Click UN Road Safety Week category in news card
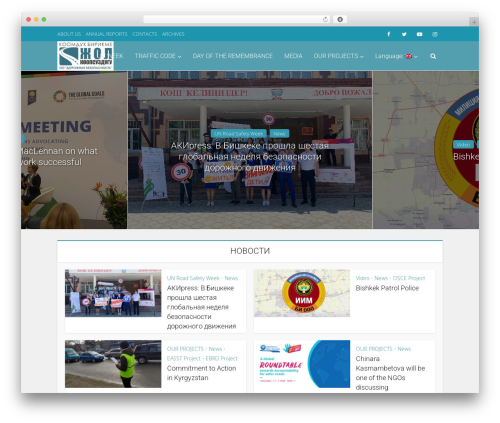The image size is (500, 423). (193, 278)
